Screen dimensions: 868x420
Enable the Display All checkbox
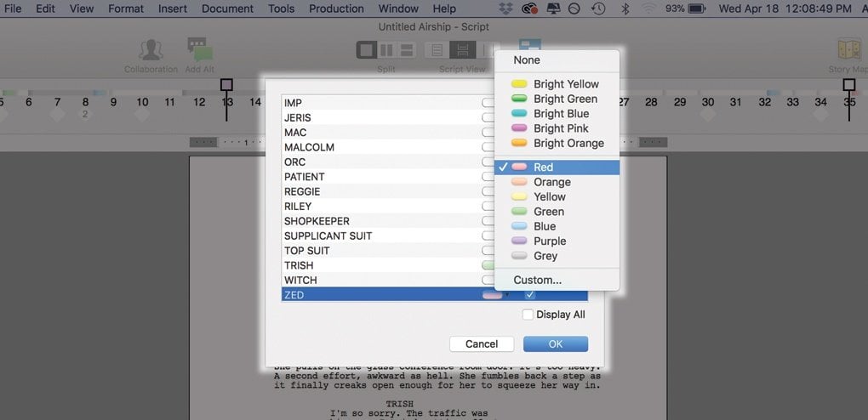(528, 315)
